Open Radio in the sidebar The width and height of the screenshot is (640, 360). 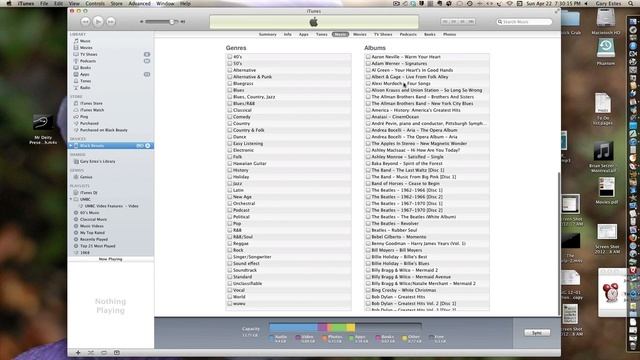point(85,88)
